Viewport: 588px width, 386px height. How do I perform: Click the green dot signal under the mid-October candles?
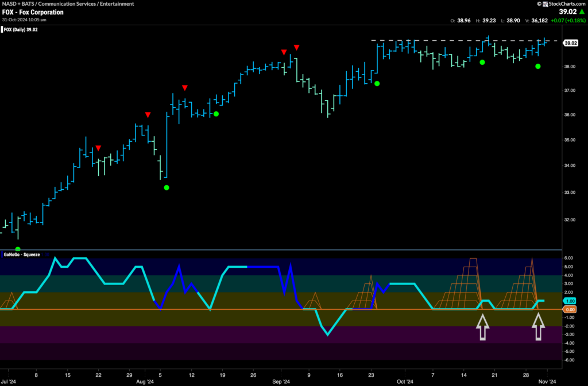pos(483,61)
